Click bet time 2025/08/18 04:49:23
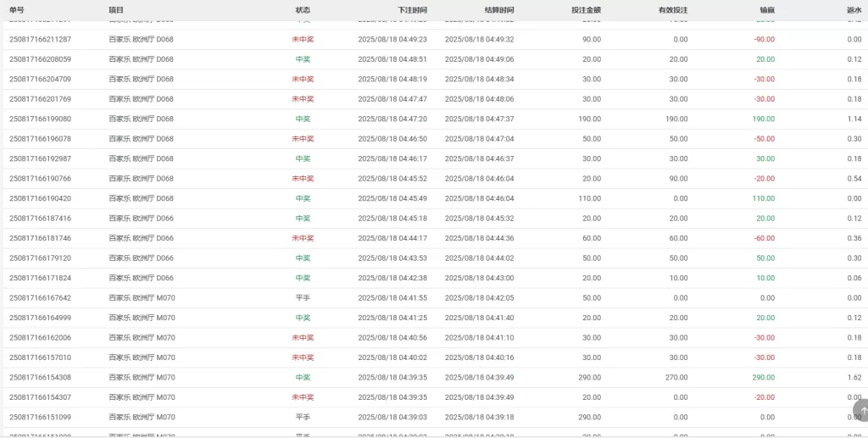Viewport: 868px width, 438px height. [392, 39]
